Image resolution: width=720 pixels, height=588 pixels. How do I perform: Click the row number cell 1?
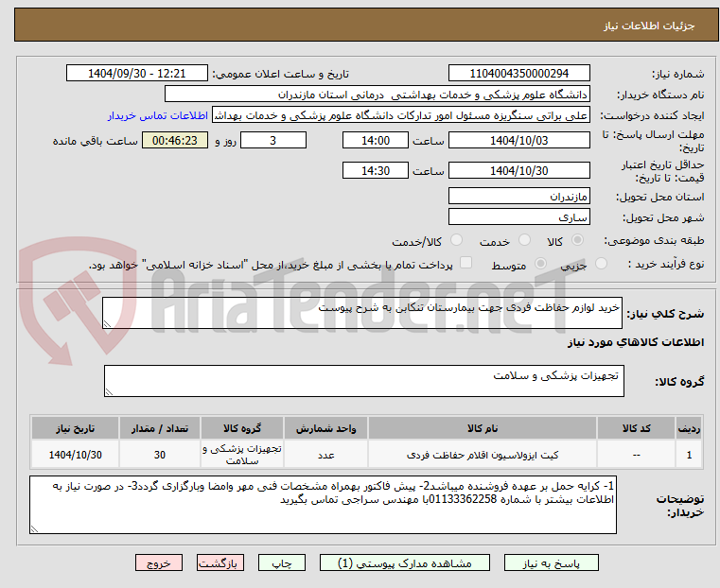point(689,455)
